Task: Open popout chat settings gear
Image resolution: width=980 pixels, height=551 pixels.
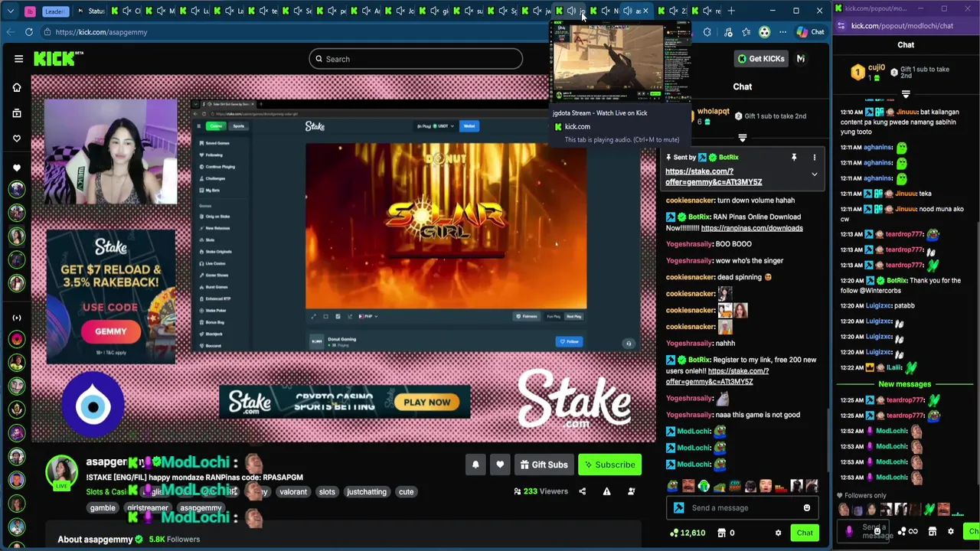Action: click(951, 531)
